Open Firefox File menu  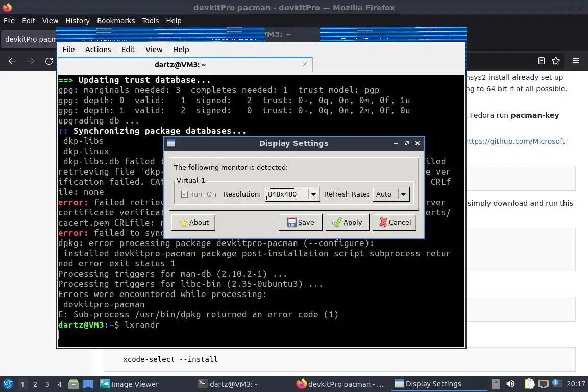click(9, 21)
